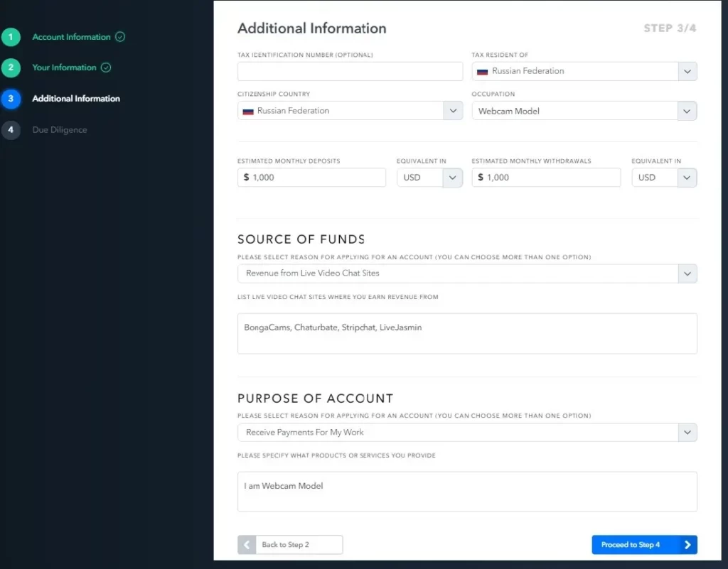Click the step 4 gray circle icon
The width and height of the screenshot is (728, 569).
click(11, 130)
